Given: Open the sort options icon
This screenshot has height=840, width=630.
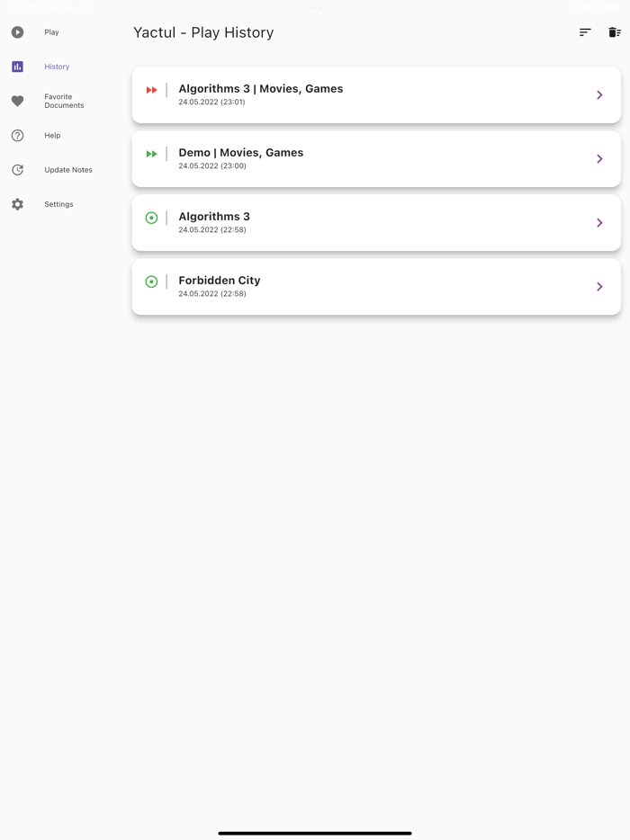Looking at the screenshot, I should click(585, 32).
